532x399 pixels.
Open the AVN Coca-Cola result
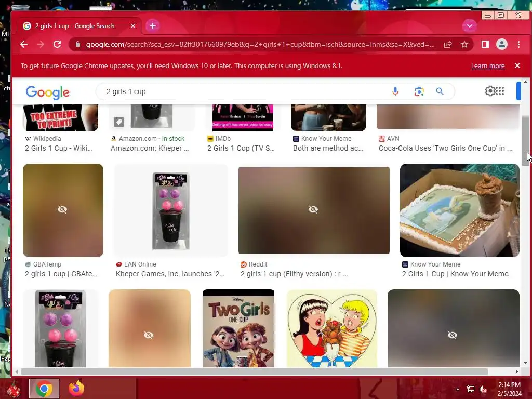click(x=445, y=148)
